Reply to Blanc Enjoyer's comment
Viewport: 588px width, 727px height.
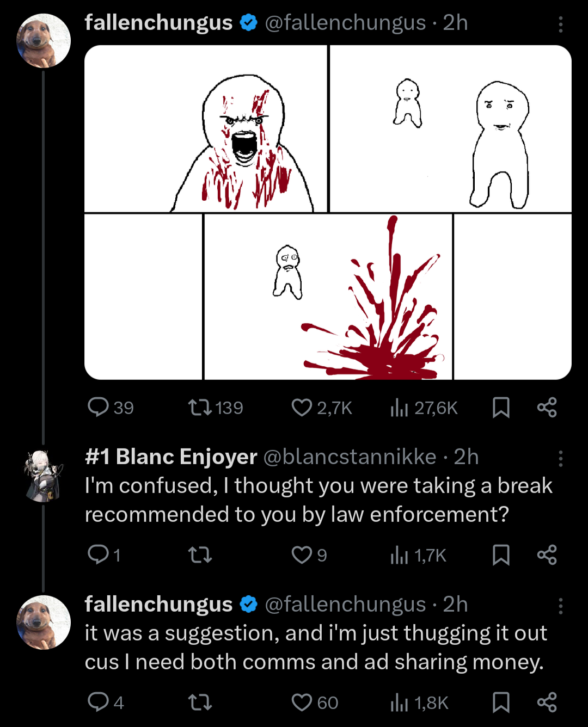99,555
